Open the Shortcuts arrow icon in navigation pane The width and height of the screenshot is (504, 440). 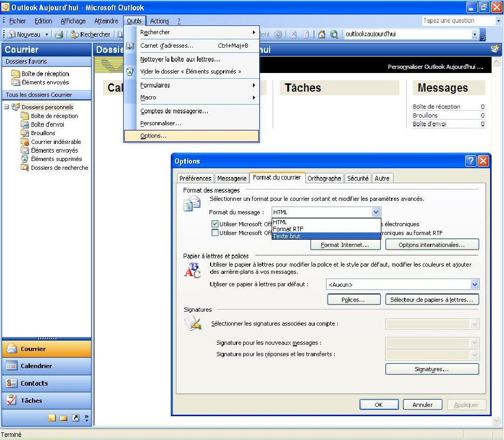75,418
